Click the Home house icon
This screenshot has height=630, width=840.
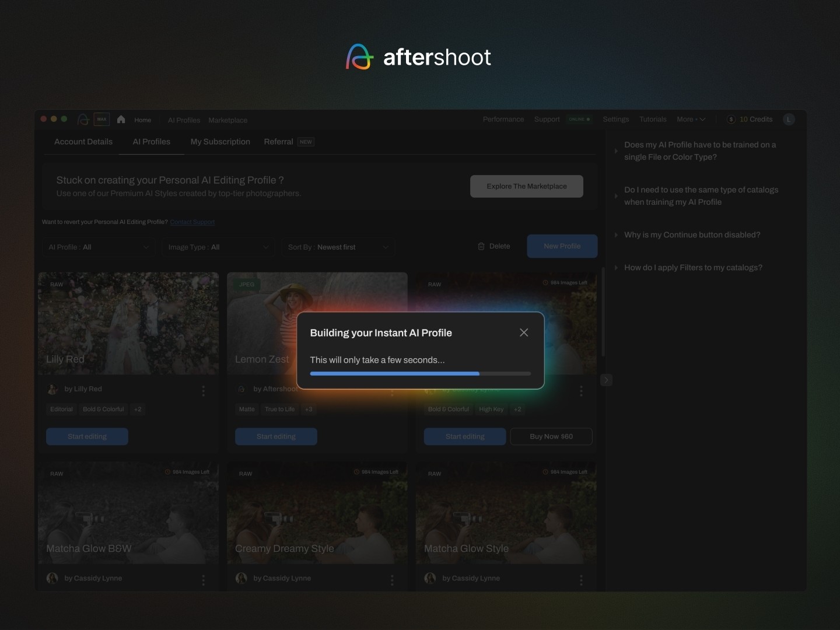pos(121,120)
